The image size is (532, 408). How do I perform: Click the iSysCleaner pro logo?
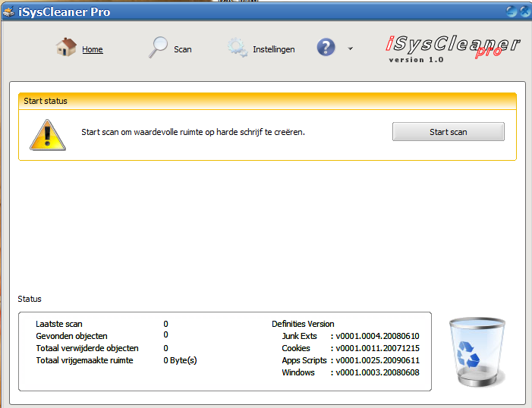(x=452, y=46)
